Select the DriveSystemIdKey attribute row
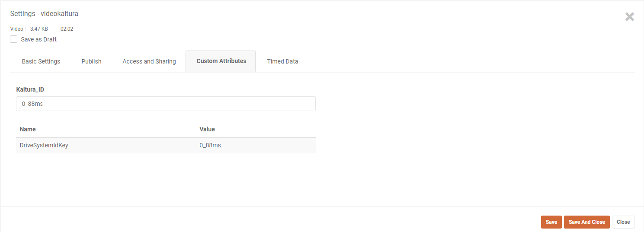The width and height of the screenshot is (644, 232). click(44, 145)
